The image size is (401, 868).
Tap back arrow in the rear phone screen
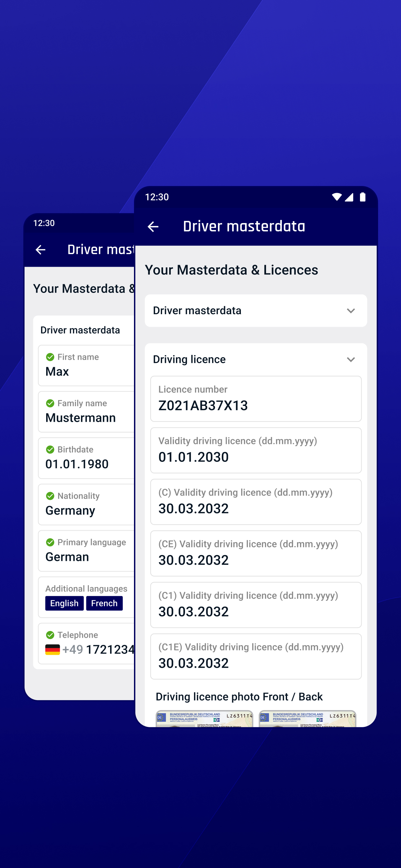40,250
